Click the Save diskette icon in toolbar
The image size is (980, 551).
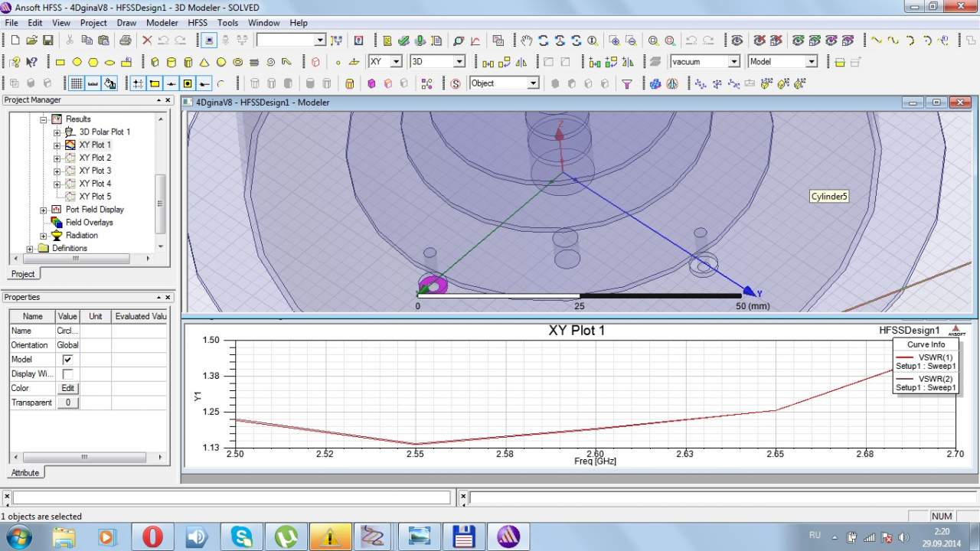[x=47, y=41]
